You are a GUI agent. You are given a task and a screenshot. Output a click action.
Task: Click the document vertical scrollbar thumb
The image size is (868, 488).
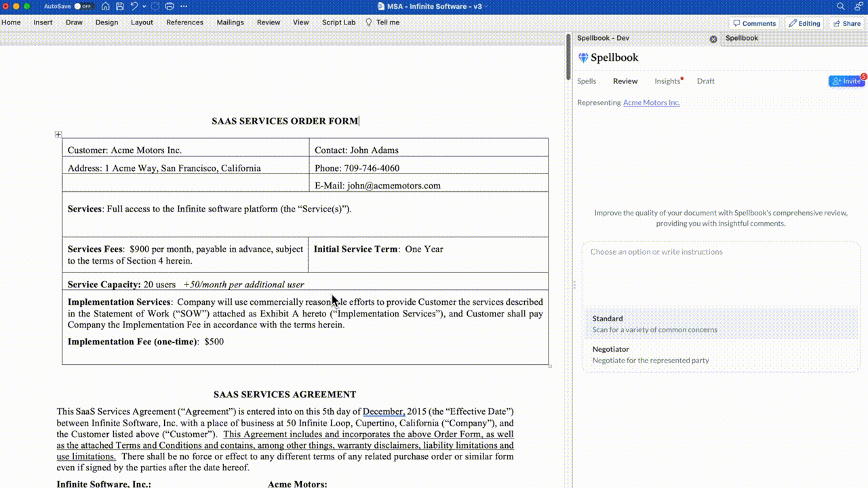pyautogui.click(x=568, y=57)
